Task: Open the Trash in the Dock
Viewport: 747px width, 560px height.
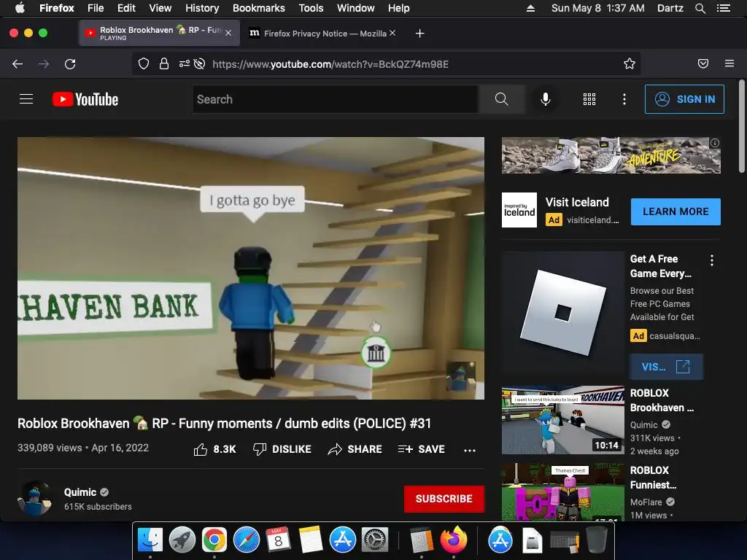Action: coord(597,540)
